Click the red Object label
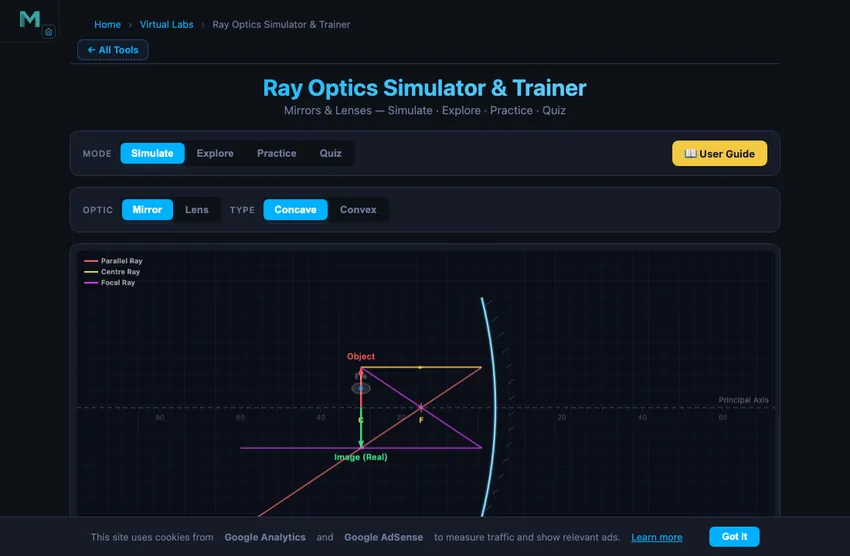Image resolution: width=850 pixels, height=556 pixels. 361,356
